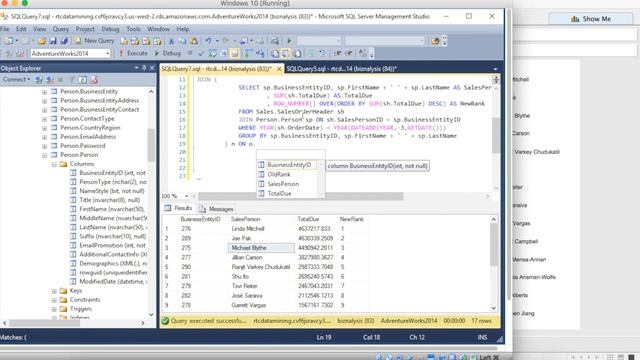Viewport: 640px width, 360px height.
Task: Collapse the Person.Person table node
Action: click(x=44, y=155)
